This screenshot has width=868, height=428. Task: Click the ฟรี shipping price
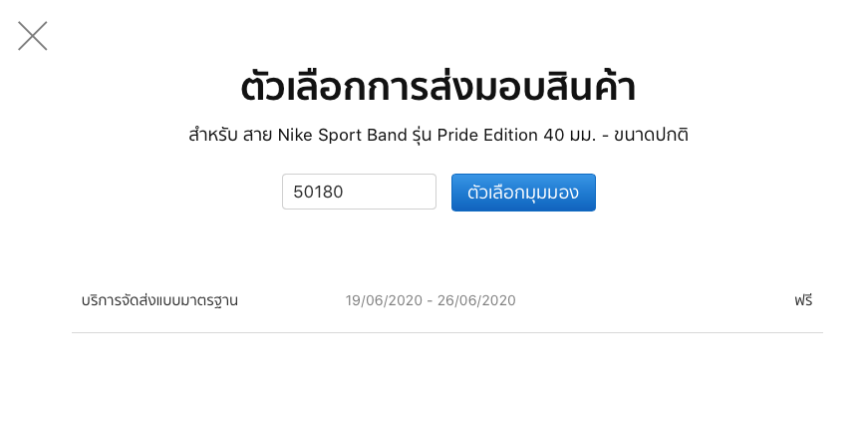coord(803,300)
